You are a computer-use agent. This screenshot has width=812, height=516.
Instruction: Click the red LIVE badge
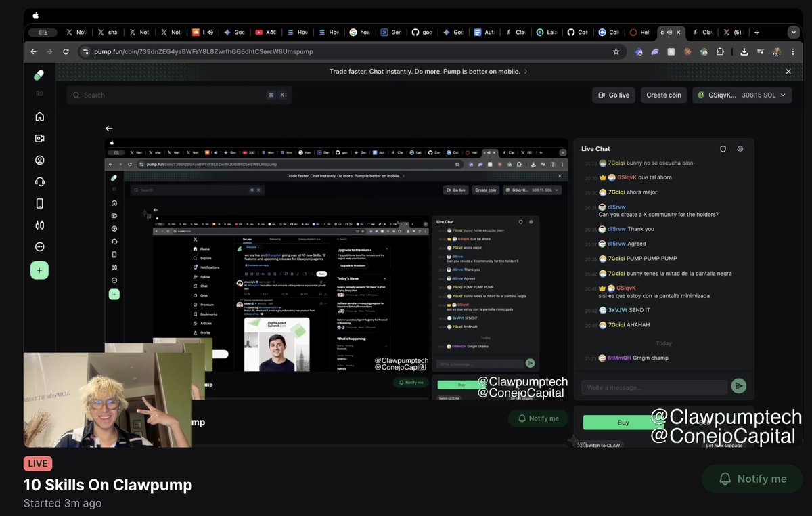coord(38,464)
